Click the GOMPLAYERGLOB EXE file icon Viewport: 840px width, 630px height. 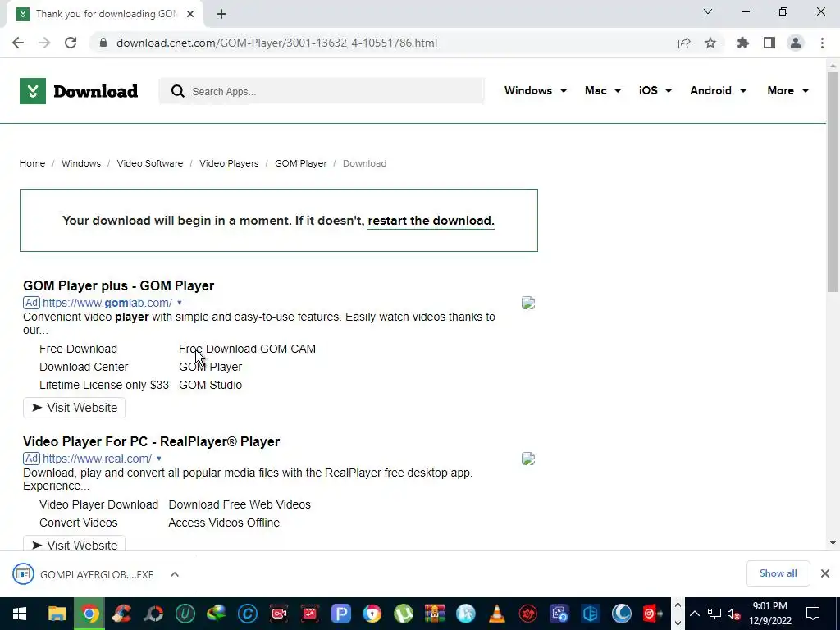[23, 574]
